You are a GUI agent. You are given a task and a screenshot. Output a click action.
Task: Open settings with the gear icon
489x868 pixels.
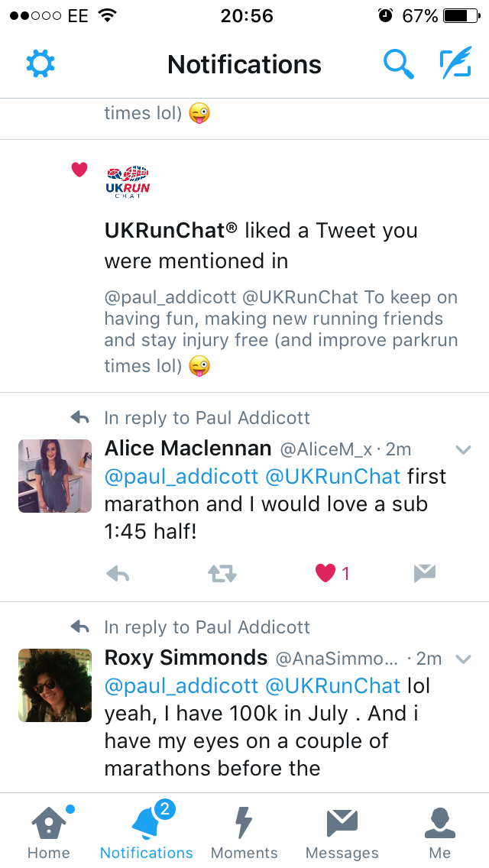pos(40,63)
